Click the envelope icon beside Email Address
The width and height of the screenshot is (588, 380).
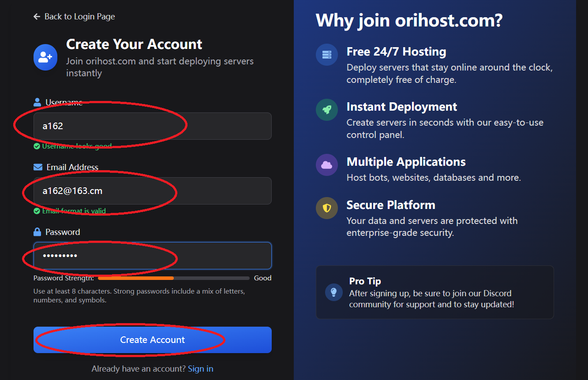coord(37,167)
